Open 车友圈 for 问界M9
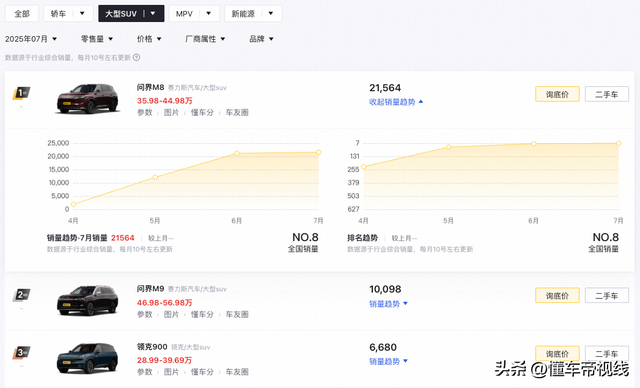The image size is (640, 388). click(237, 315)
